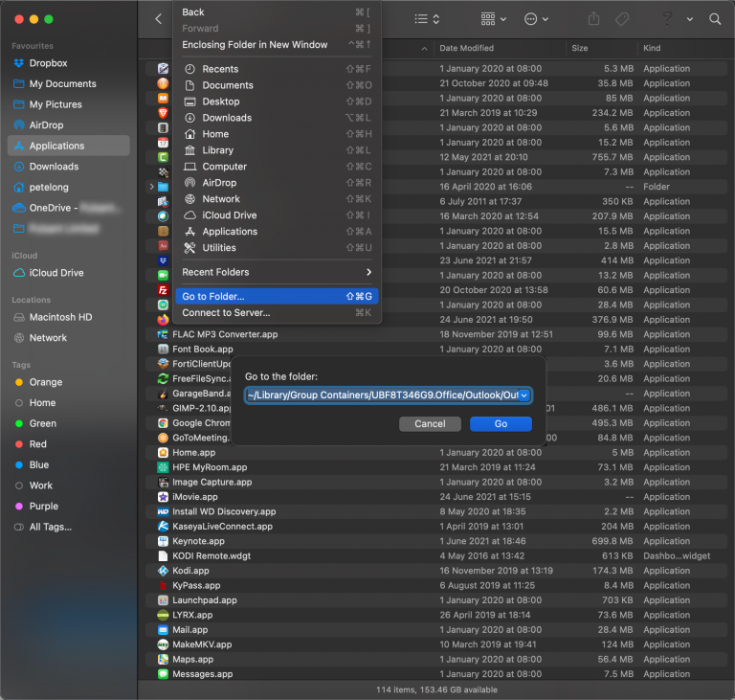Screen dimensions: 735x700
Task: Choose Recents in the Go menu
Action: pyautogui.click(x=277, y=69)
